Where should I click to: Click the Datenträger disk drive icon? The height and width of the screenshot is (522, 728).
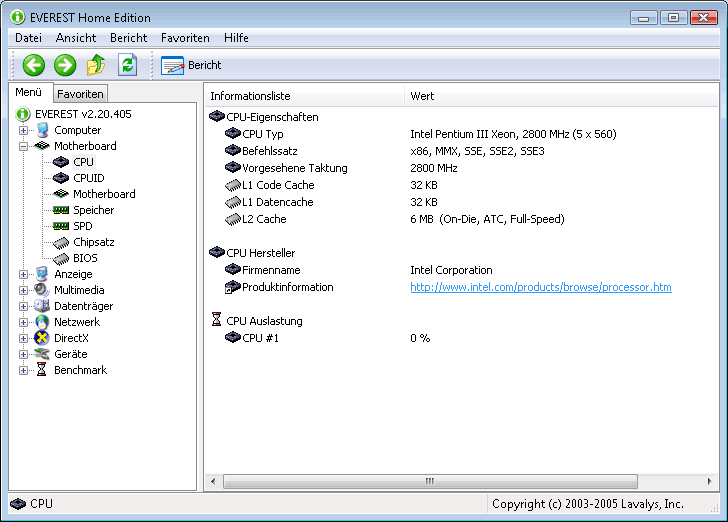(42, 306)
